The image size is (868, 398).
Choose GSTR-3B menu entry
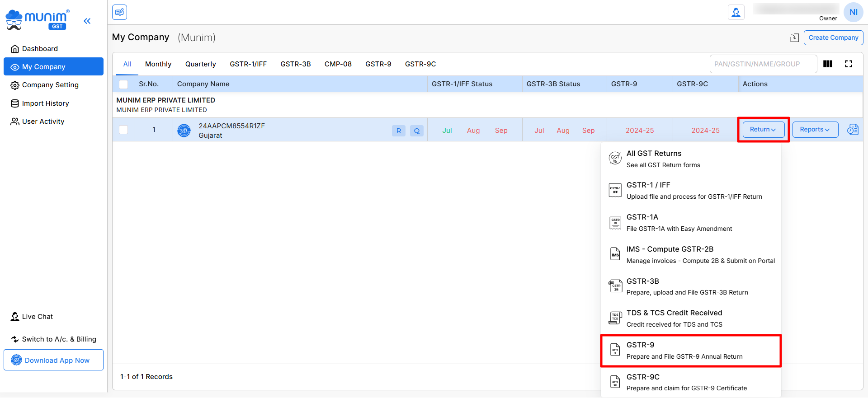pos(691,286)
